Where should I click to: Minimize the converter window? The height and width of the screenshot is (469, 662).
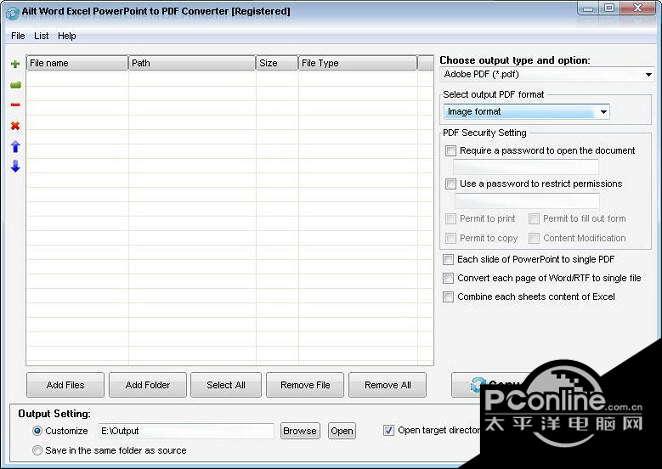588,9
